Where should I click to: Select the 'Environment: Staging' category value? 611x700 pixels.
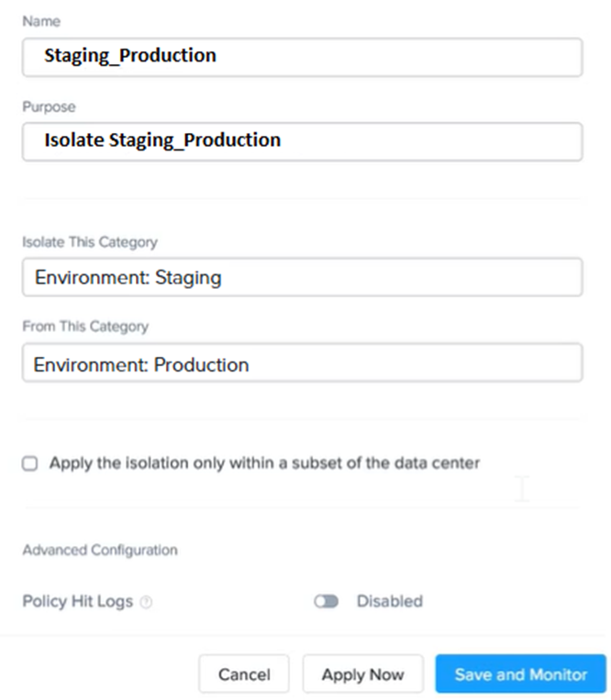click(128, 277)
